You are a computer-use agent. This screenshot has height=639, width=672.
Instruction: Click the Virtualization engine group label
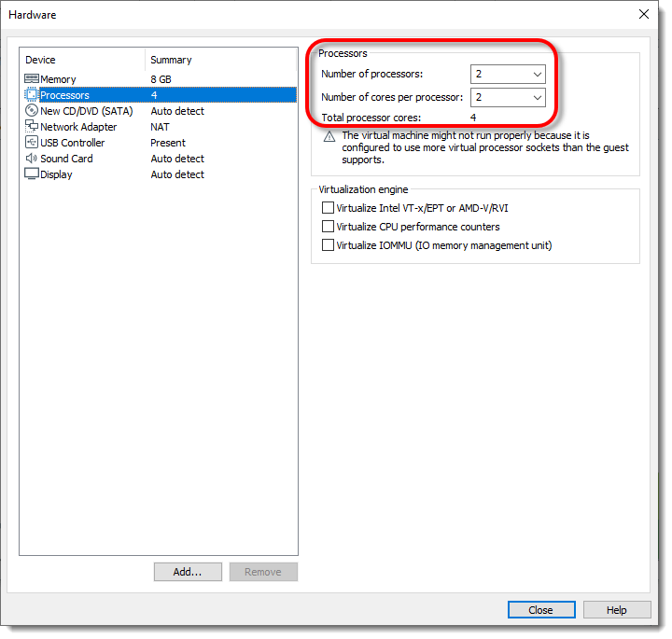[363, 189]
